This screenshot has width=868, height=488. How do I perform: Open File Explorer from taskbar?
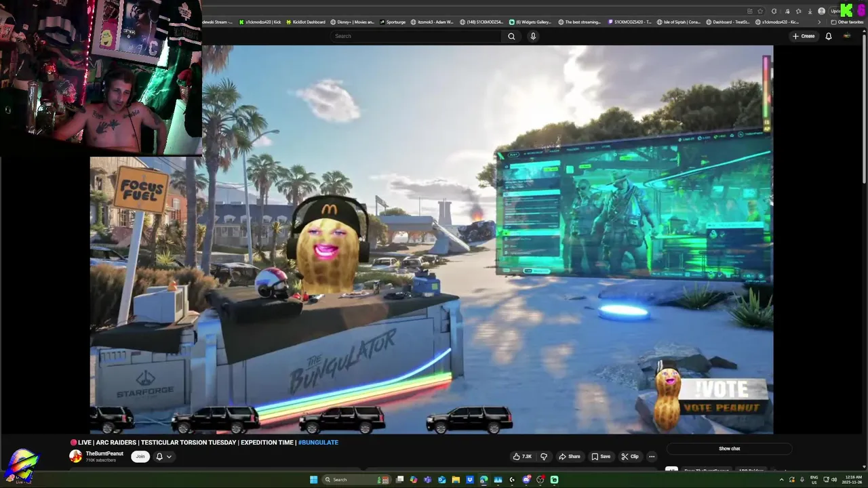tap(456, 480)
